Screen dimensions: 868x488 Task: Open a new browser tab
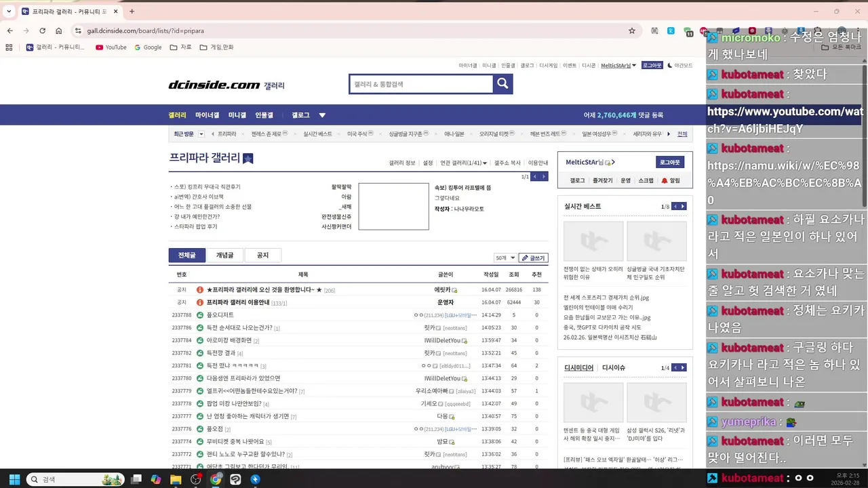132,12
